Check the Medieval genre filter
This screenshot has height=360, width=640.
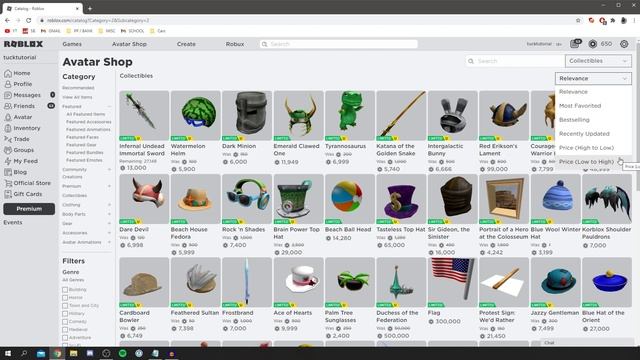click(x=65, y=330)
